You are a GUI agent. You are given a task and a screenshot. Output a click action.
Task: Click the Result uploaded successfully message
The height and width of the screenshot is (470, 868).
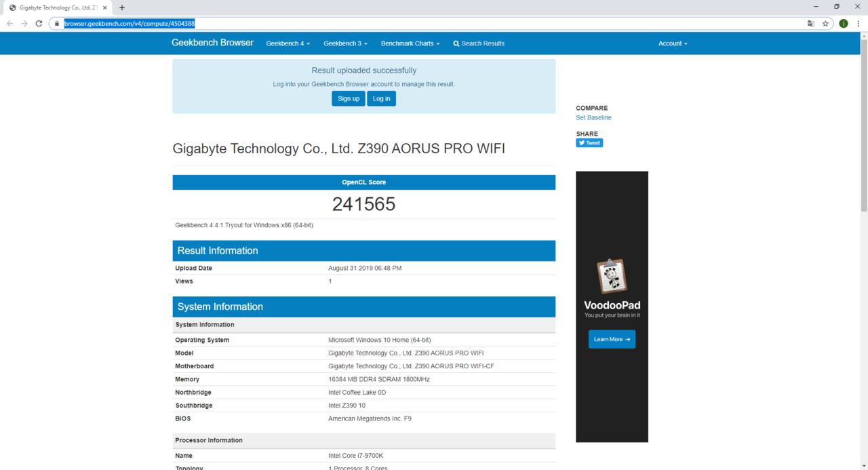[364, 71]
